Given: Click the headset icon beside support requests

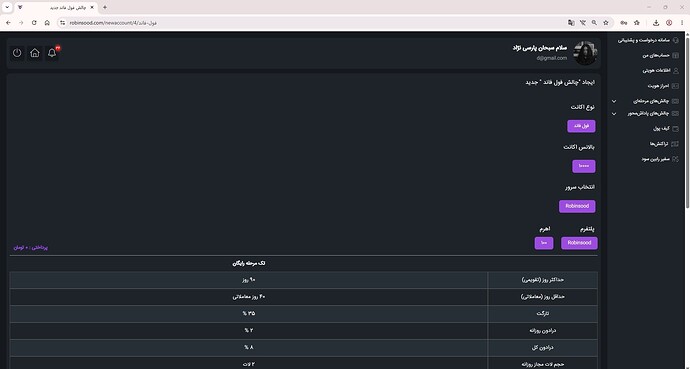Looking at the screenshot, I should [676, 40].
